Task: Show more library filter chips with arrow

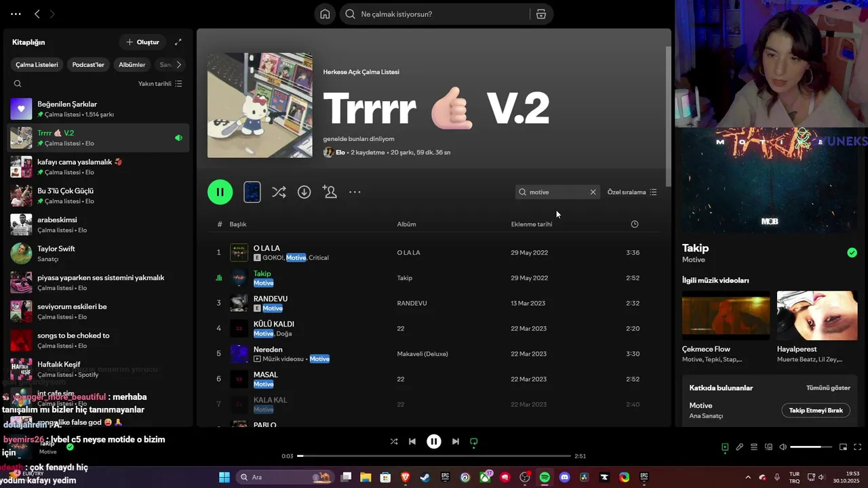Action: pos(178,64)
